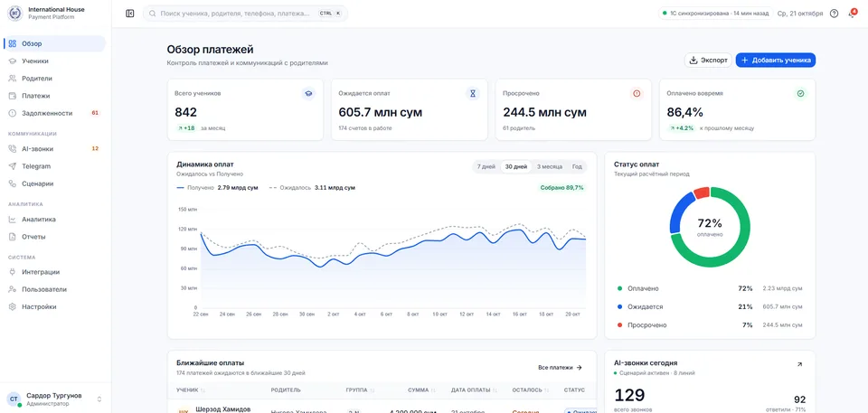The width and height of the screenshot is (868, 413).
Task: Collapse the sidebar with the panel icon
Action: (x=130, y=14)
